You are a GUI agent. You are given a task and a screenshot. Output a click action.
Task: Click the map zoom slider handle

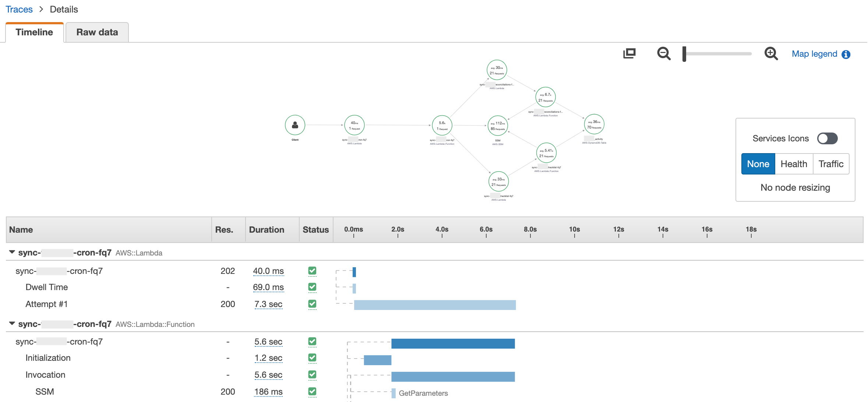pos(684,54)
